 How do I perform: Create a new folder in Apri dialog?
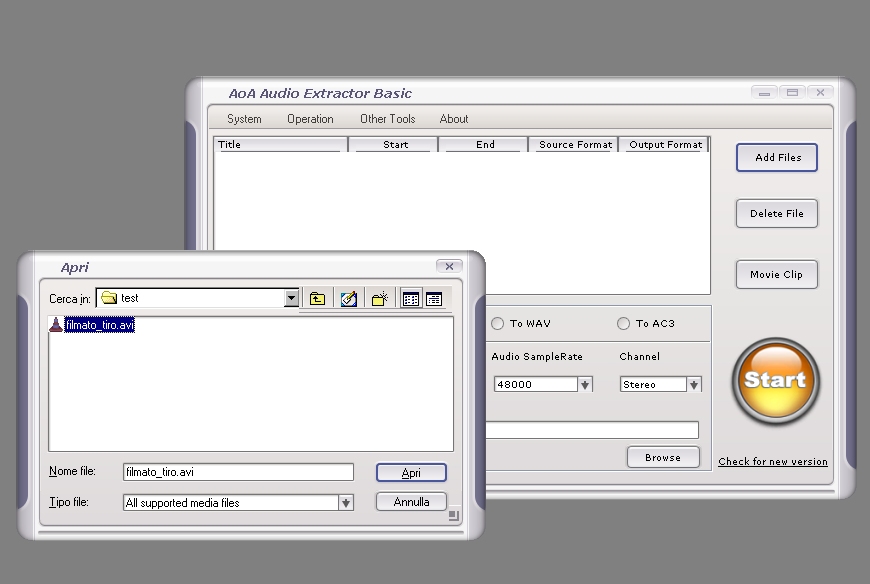point(380,299)
